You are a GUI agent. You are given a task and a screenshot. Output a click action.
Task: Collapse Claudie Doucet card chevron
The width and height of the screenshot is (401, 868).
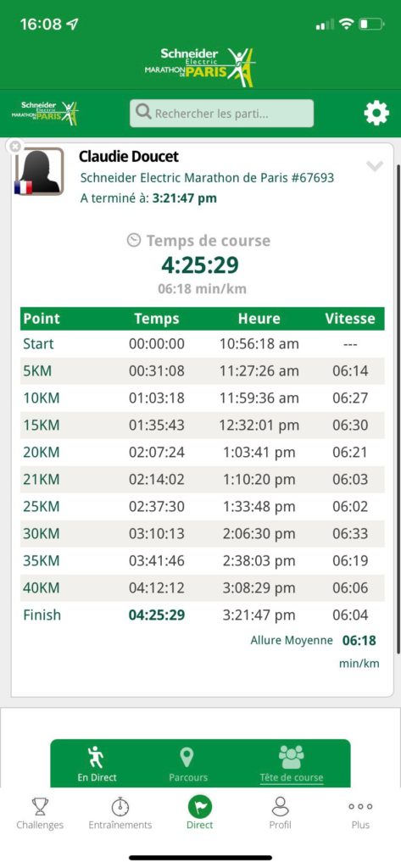(375, 165)
